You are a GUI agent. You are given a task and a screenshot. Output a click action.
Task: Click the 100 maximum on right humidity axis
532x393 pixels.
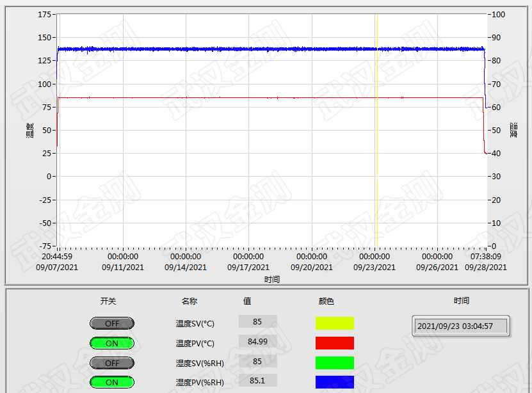(499, 15)
